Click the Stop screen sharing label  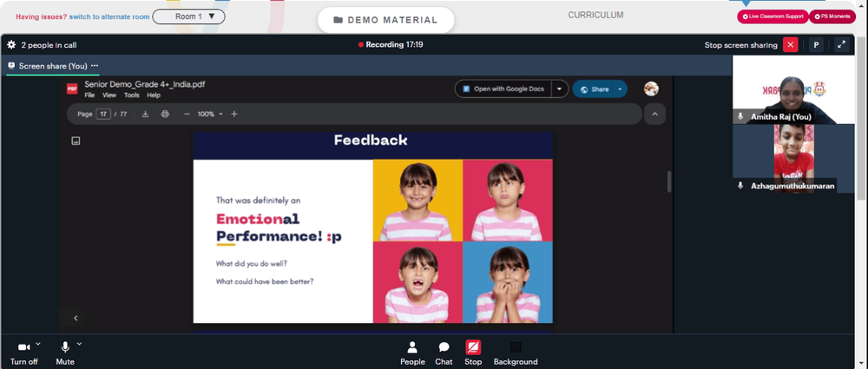pyautogui.click(x=740, y=45)
